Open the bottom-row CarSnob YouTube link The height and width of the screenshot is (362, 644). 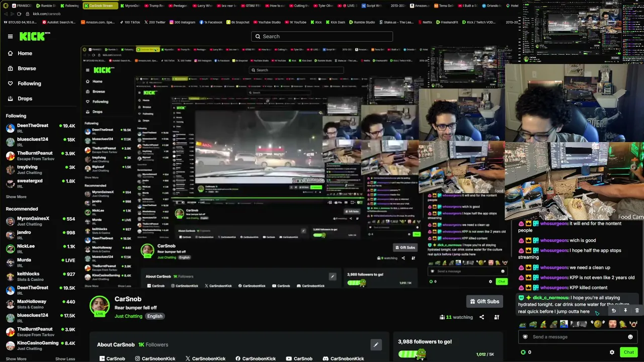point(299,358)
